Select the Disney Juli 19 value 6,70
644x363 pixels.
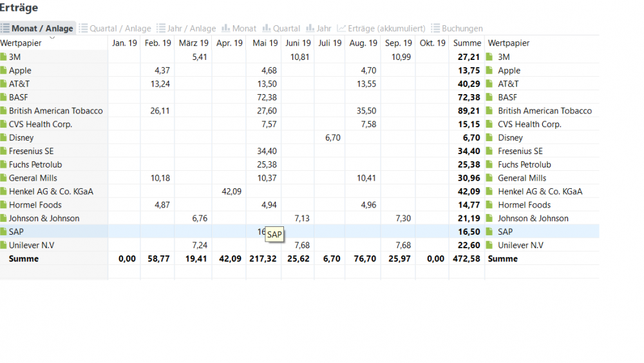click(x=333, y=138)
